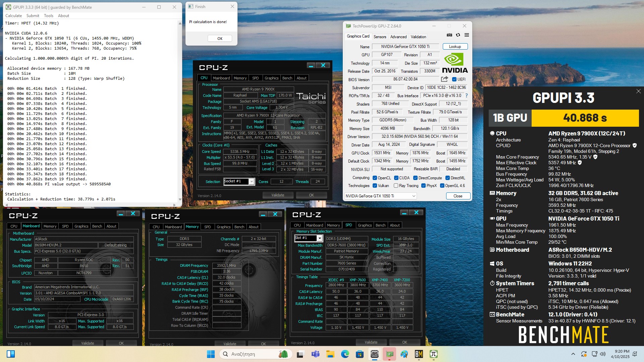Take a GPU-Z screenshot with camera icon
Image resolution: width=644 pixels, height=362 pixels.
tap(449, 35)
